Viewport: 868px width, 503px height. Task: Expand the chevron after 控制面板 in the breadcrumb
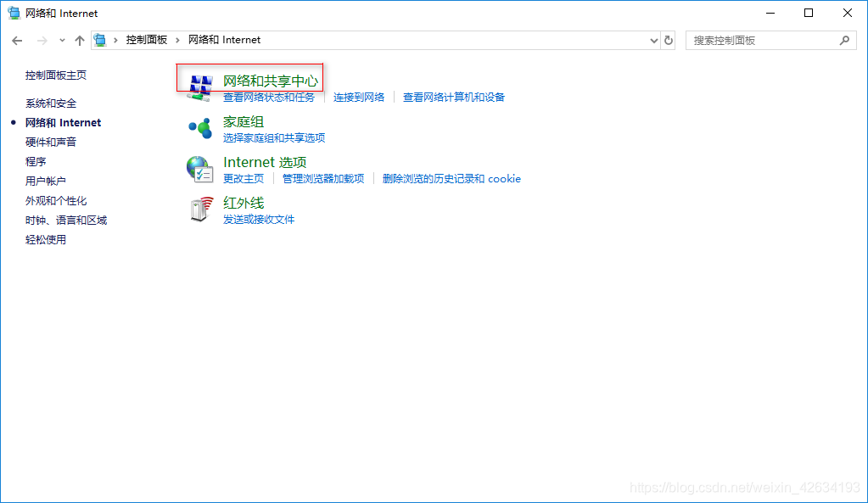(x=177, y=41)
